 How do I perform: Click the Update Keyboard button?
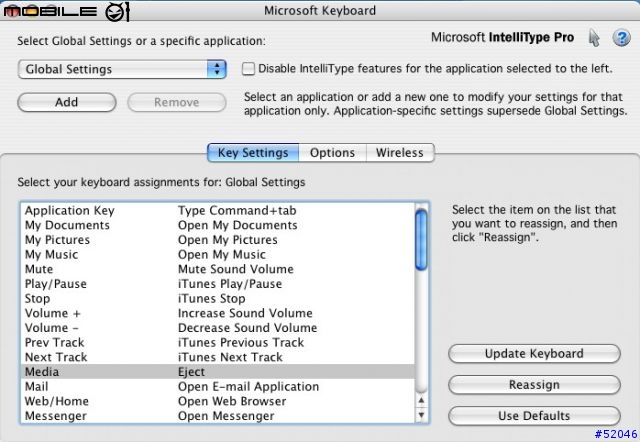click(534, 353)
